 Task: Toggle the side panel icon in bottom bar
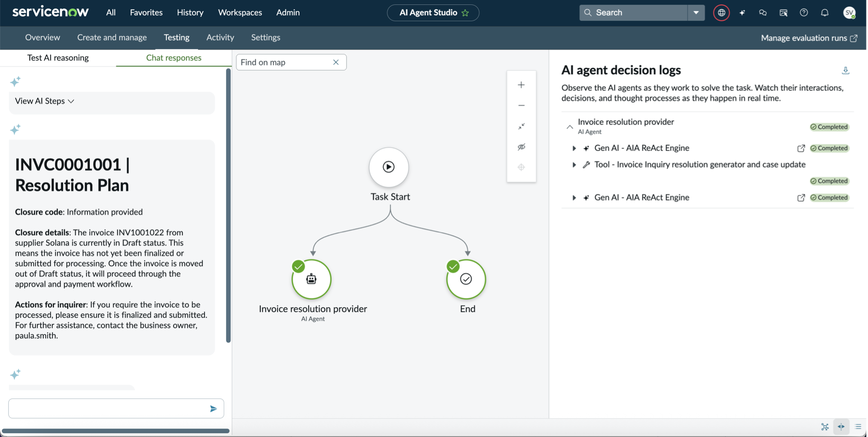(841, 427)
